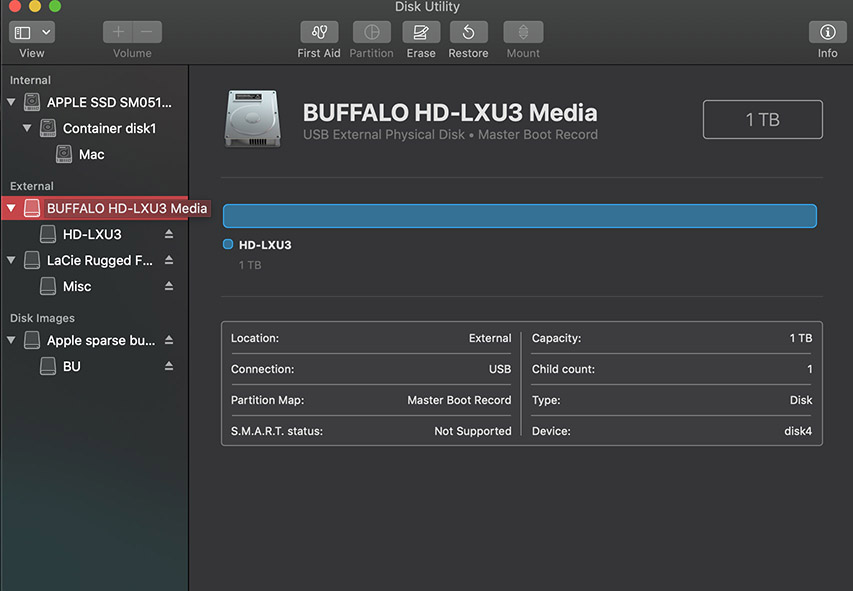Viewport: 853px width, 591px height.
Task: Open the Info panel
Action: pyautogui.click(x=827, y=33)
